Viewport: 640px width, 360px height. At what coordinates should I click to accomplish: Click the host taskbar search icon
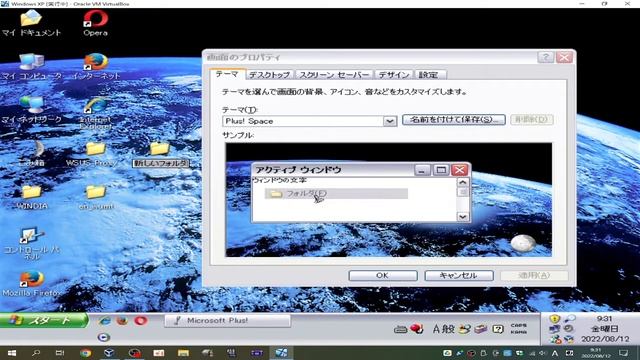coord(36,353)
